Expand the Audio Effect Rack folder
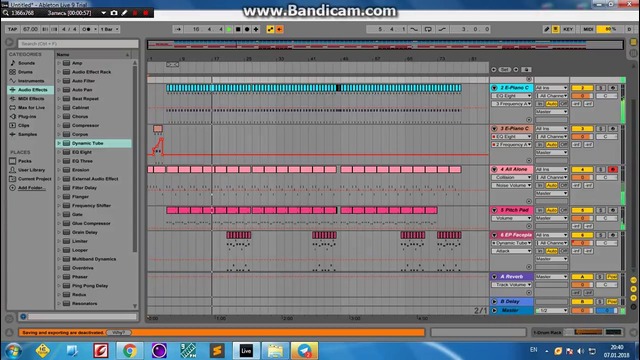640x360 pixels. pos(59,72)
